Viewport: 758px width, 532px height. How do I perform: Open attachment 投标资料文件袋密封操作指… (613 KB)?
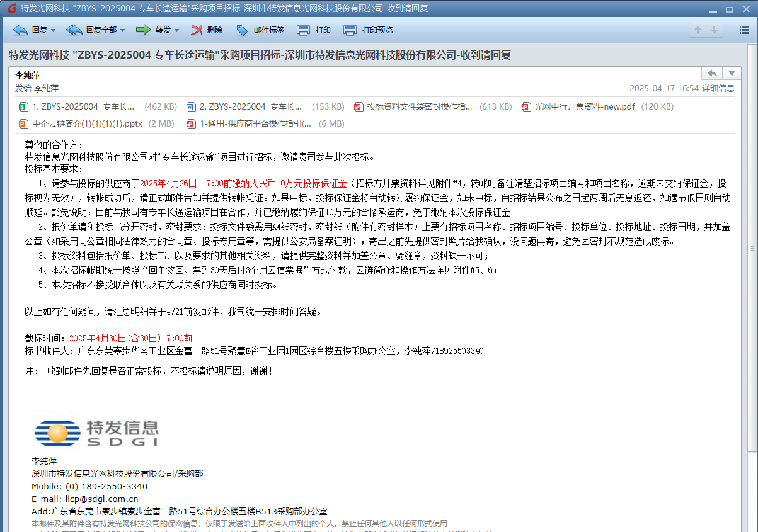click(434, 107)
